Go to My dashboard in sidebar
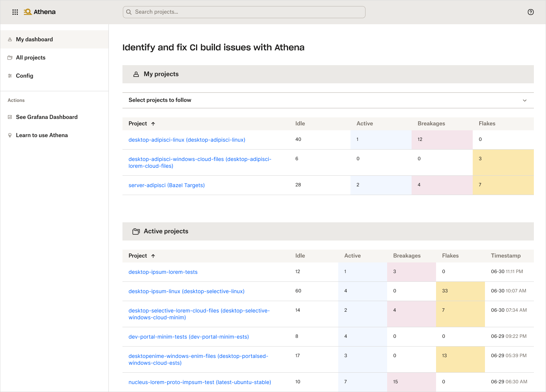 (x=34, y=39)
